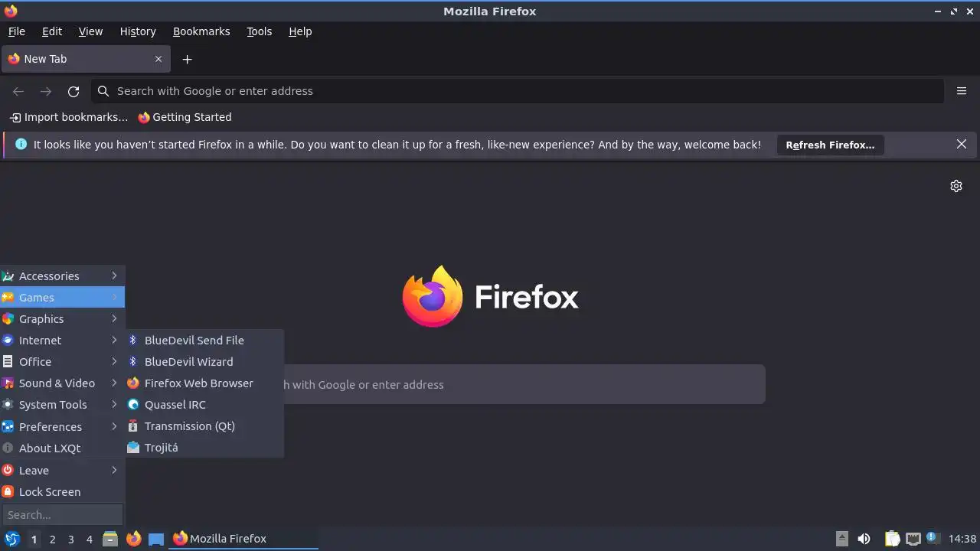Click the show desktop icon in taskbar
The width and height of the screenshot is (980, 551).
[156, 539]
